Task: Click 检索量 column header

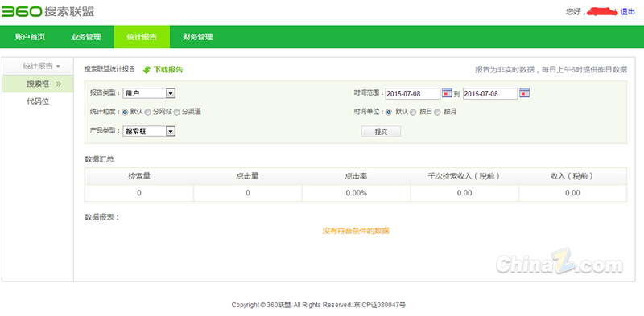Action: (138, 176)
